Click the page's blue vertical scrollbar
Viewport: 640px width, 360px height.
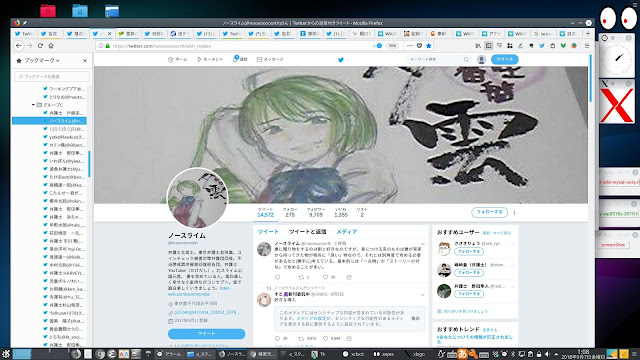coord(591,78)
